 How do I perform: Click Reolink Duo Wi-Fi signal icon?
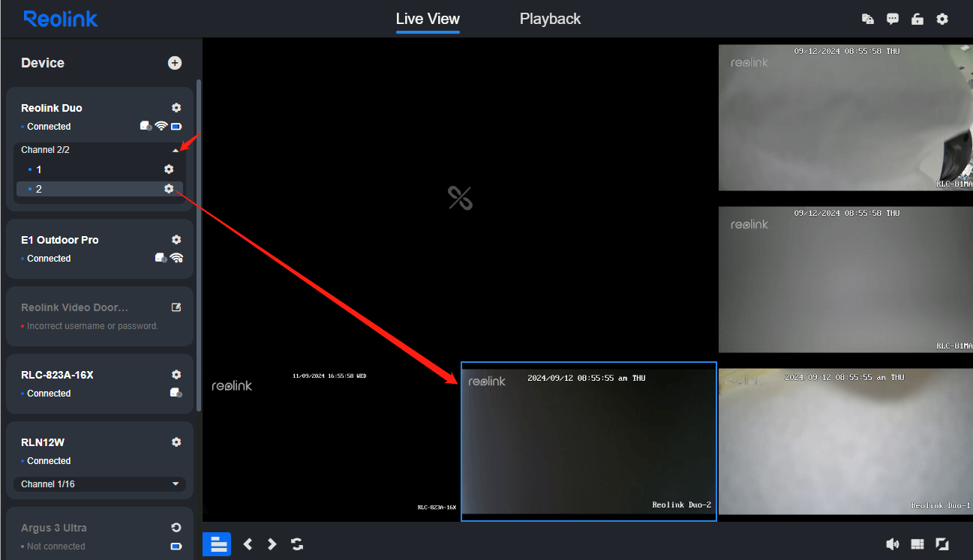(x=161, y=126)
